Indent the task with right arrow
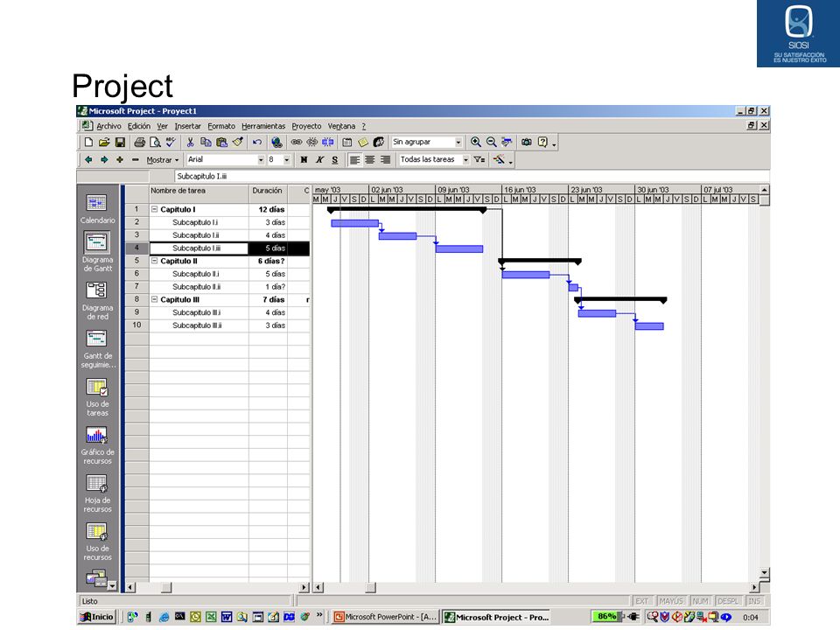The image size is (840, 630). [x=104, y=159]
